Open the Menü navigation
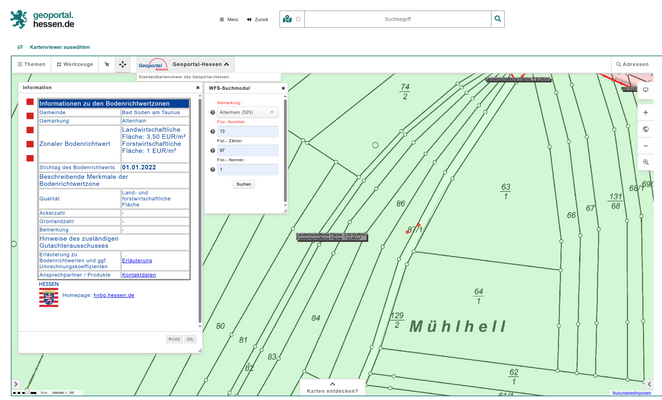 [229, 19]
